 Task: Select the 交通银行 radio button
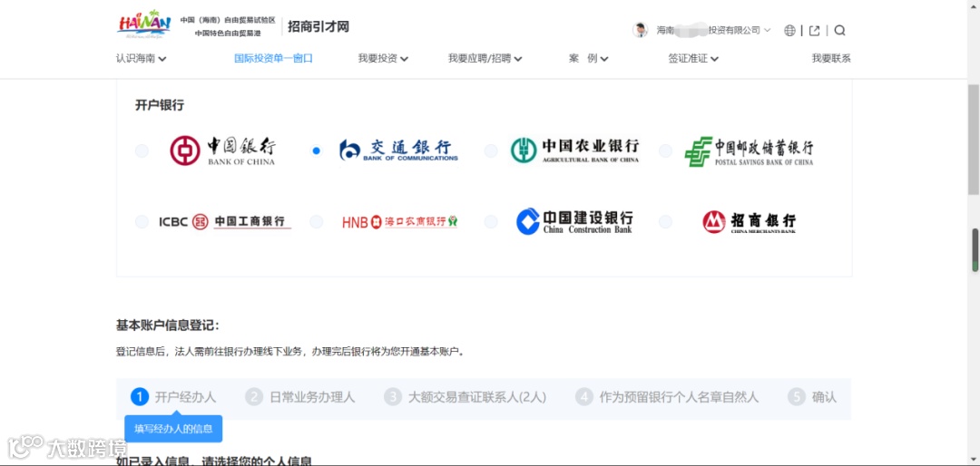(317, 150)
